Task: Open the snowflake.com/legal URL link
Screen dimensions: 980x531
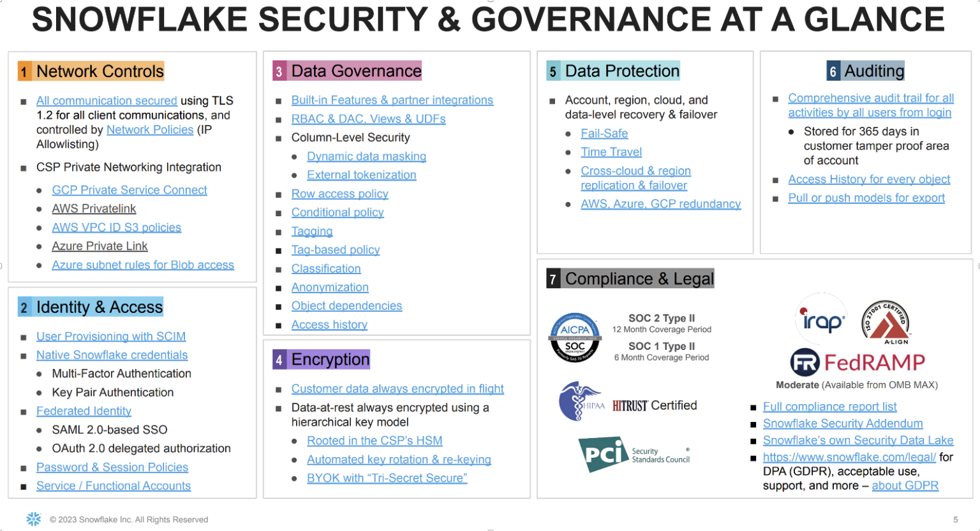Action: [x=849, y=457]
